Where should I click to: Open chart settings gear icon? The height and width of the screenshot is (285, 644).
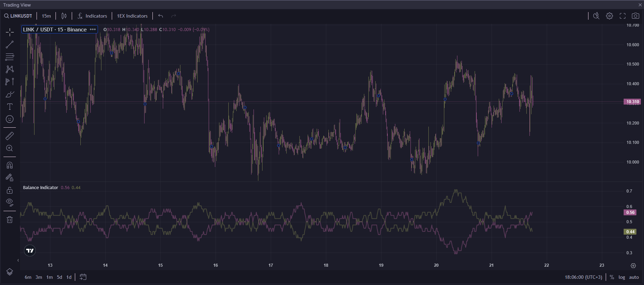click(610, 16)
